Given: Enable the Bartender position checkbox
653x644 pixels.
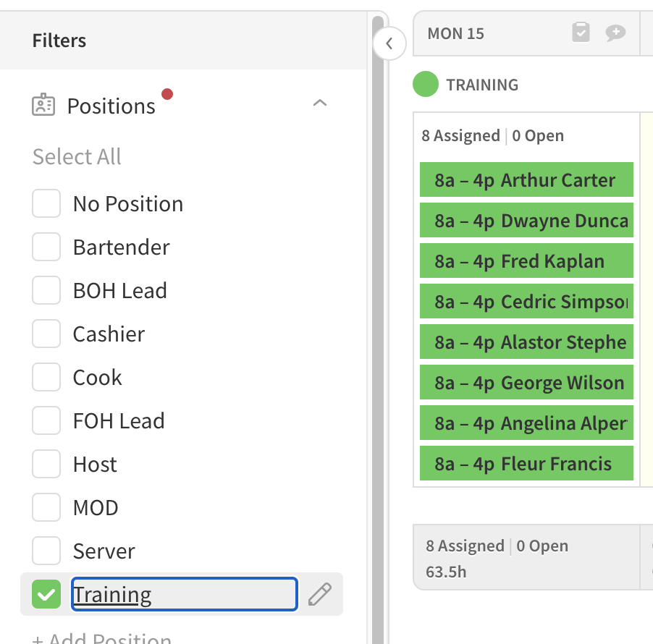Looking at the screenshot, I should [46, 247].
